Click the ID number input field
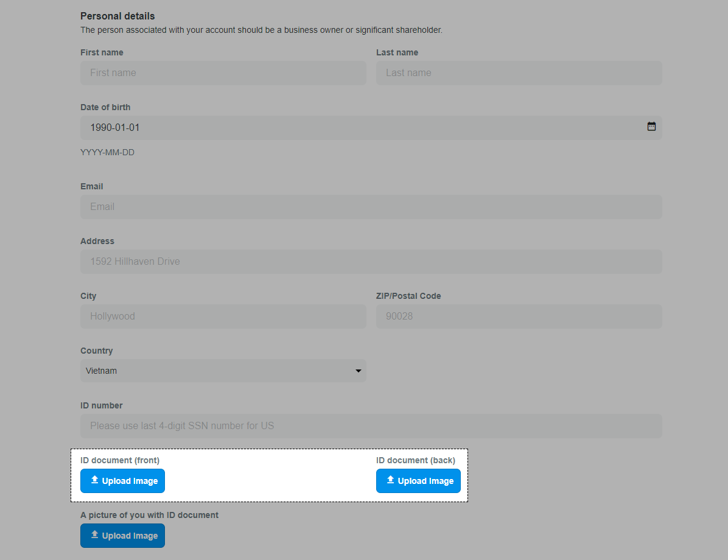Viewport: 728px width, 560px height. pyautogui.click(x=371, y=426)
